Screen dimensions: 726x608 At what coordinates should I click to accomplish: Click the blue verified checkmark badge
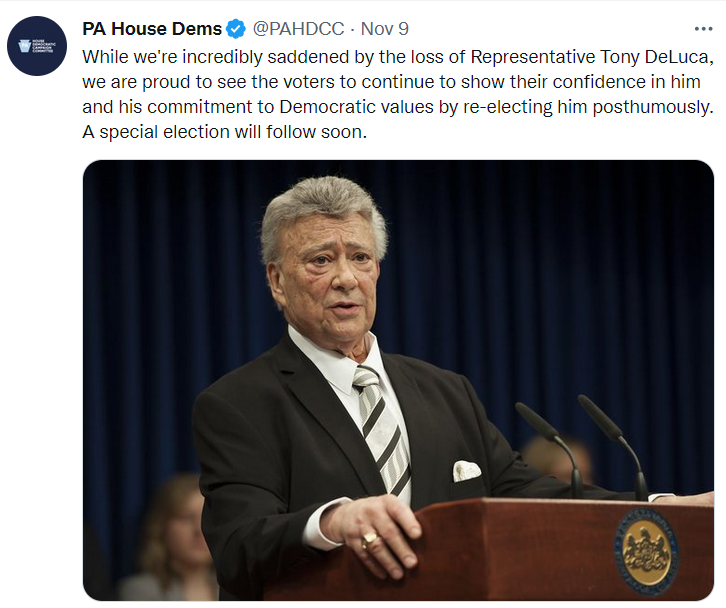(237, 29)
